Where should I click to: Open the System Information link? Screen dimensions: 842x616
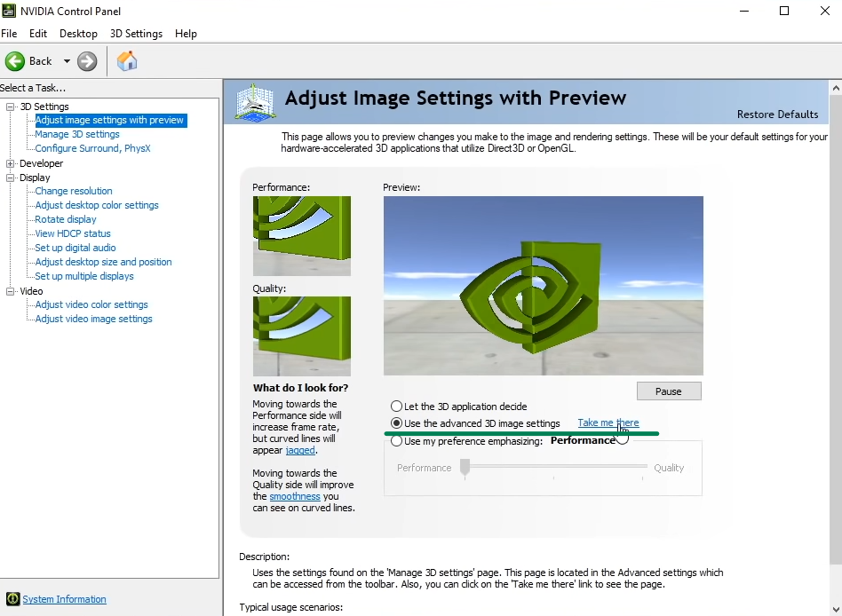point(65,599)
